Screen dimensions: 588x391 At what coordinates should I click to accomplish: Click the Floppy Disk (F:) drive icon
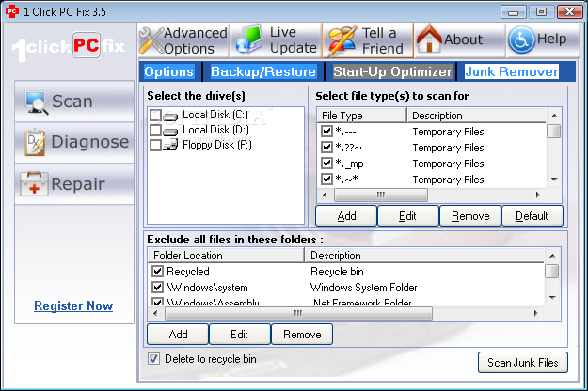tap(170, 145)
